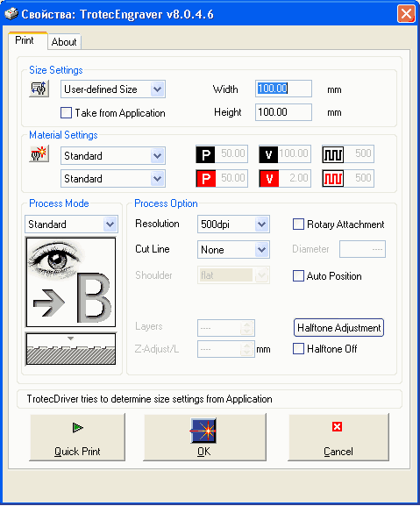Screen dimensions: 420x506
Task: Click the size settings icon
Action: (39, 89)
